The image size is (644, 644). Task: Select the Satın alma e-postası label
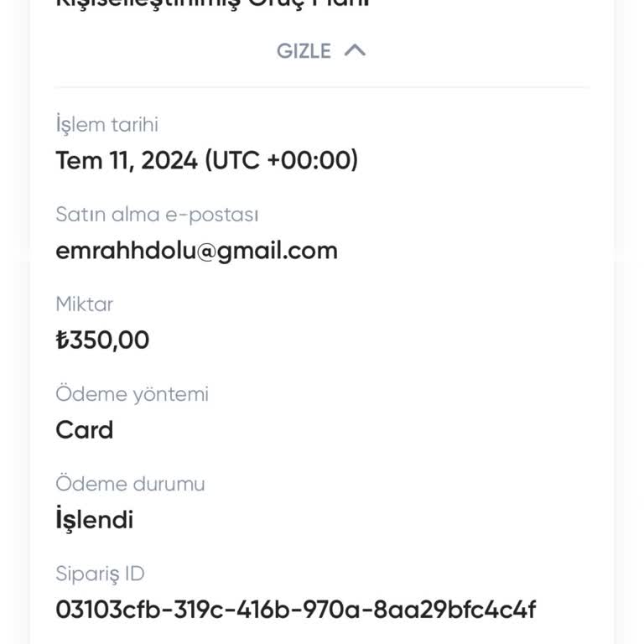click(x=157, y=215)
